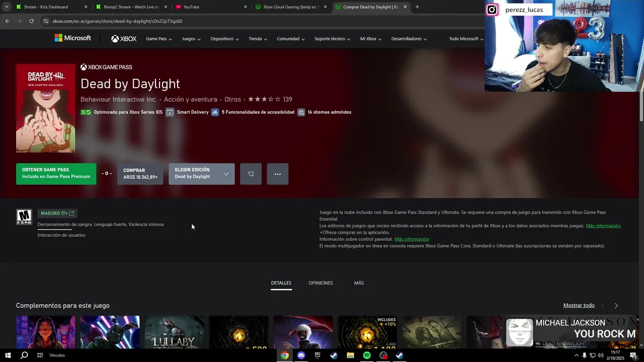Image resolution: width=644 pixels, height=362 pixels.
Task: Expand the Todo Microsoft menu
Action: 466,39
